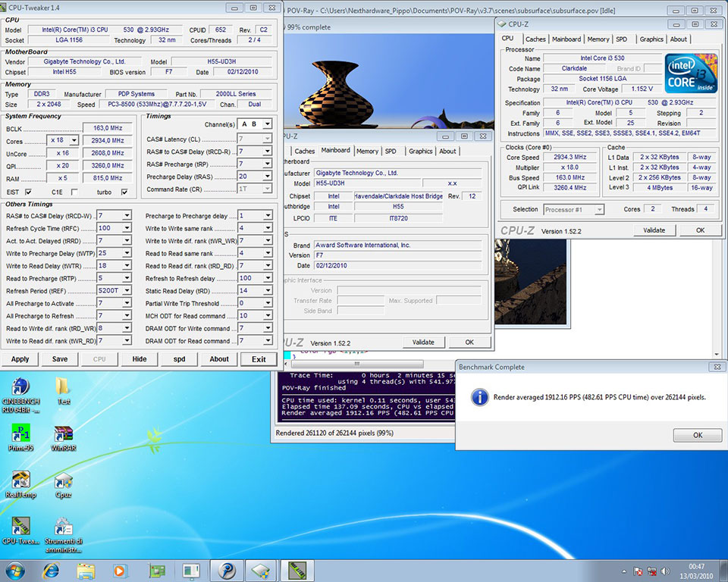Click the About button in CPU-Tweaker
Screen dimensions: 728x582
(x=219, y=359)
